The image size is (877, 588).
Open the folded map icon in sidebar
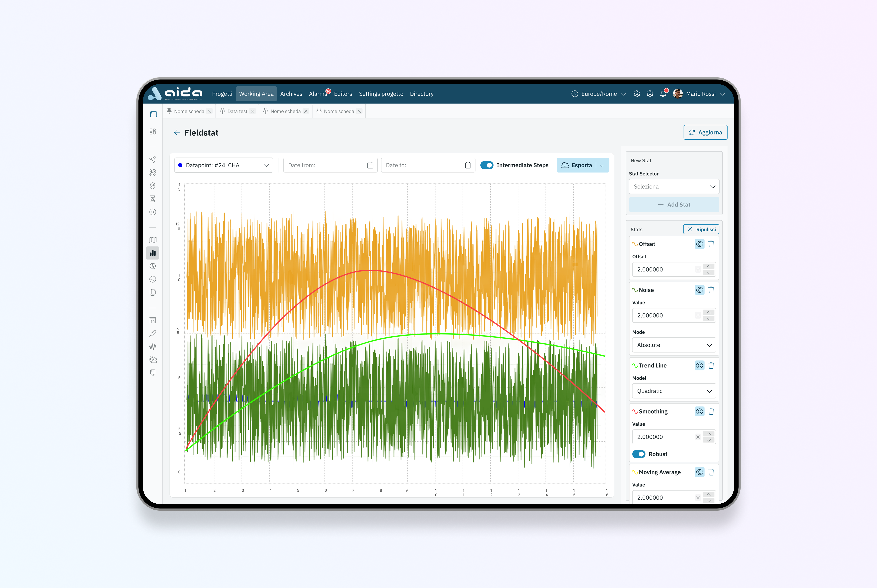(153, 240)
